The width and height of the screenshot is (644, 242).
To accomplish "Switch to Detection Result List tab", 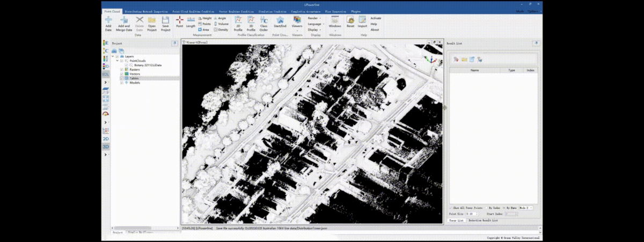I will pyautogui.click(x=483, y=220).
